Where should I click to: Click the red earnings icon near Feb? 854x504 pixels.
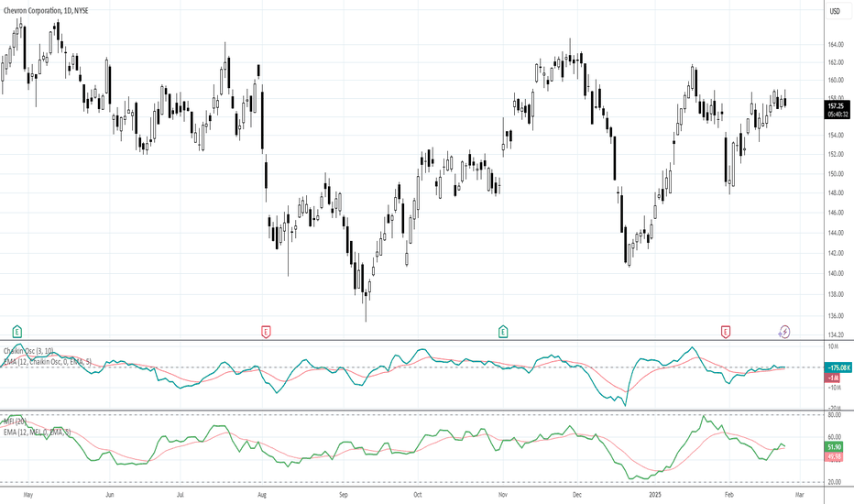[726, 332]
